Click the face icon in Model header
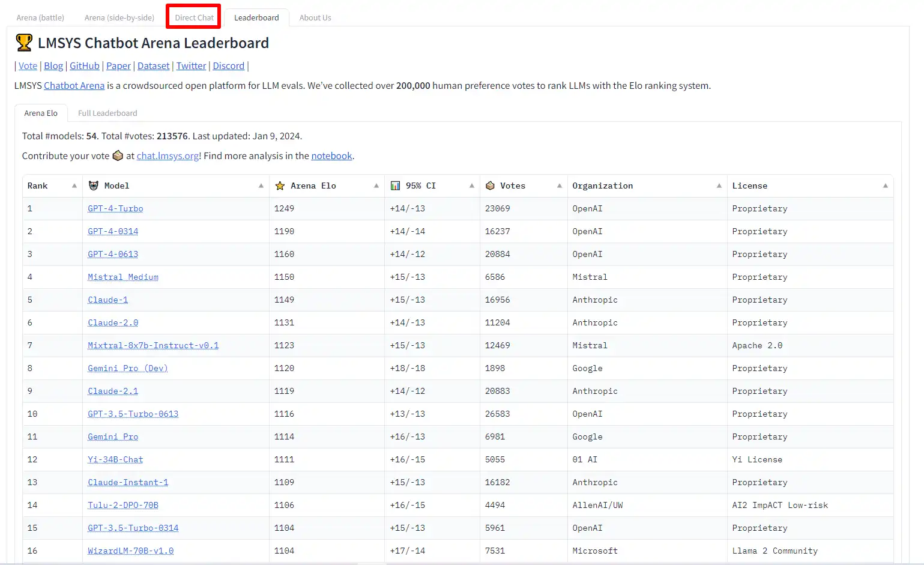Image resolution: width=924 pixels, height=565 pixels. point(94,186)
